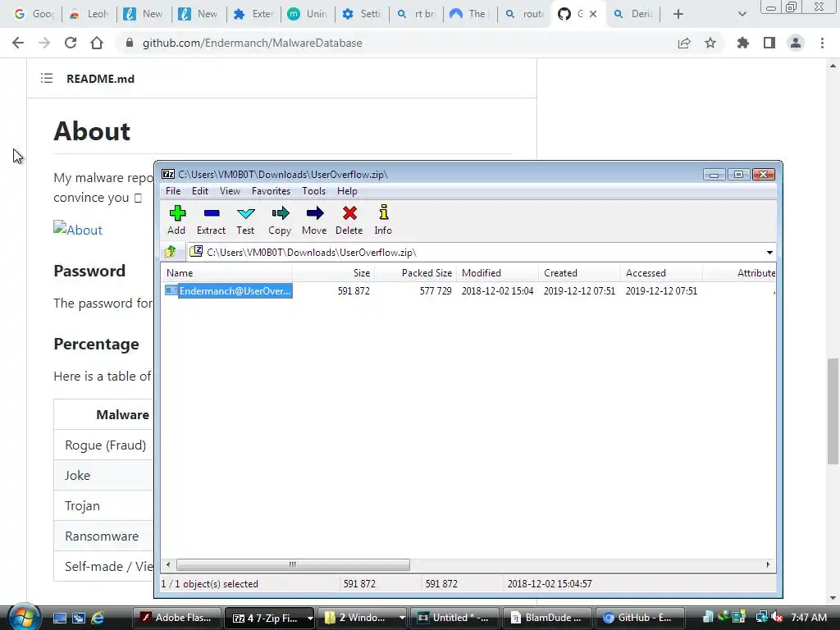
Task: Click the Chrome home icon
Action: [x=97, y=43]
